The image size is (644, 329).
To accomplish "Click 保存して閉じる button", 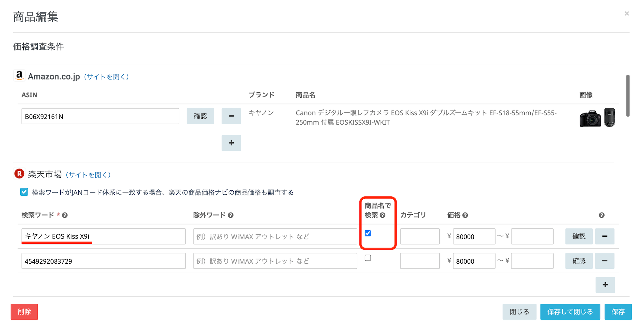I will pos(570,312).
